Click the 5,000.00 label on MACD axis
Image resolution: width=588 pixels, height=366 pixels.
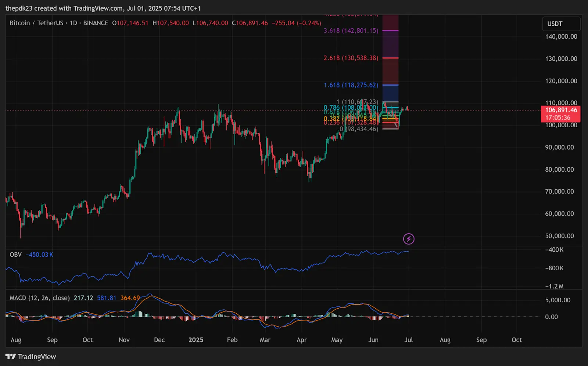(558, 300)
